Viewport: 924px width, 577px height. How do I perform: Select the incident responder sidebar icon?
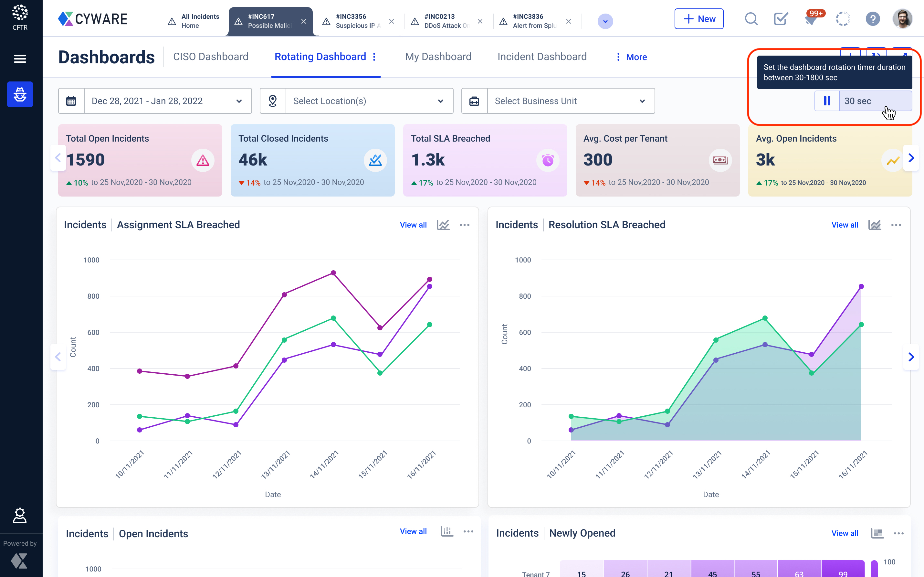[x=20, y=94]
